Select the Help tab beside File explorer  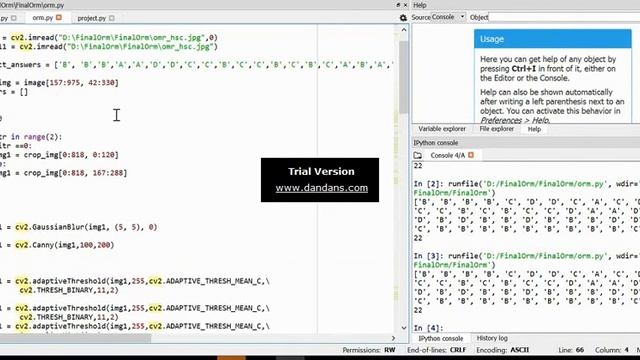534,129
